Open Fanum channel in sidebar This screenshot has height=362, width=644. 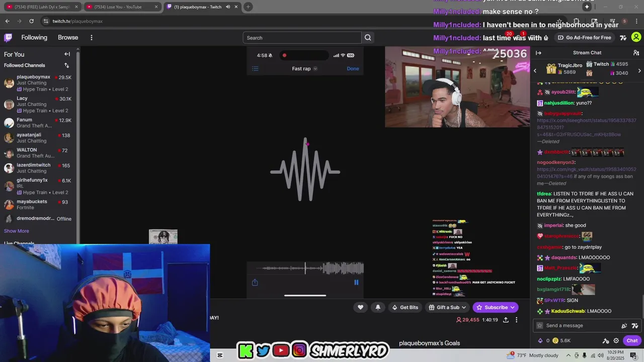click(38, 123)
